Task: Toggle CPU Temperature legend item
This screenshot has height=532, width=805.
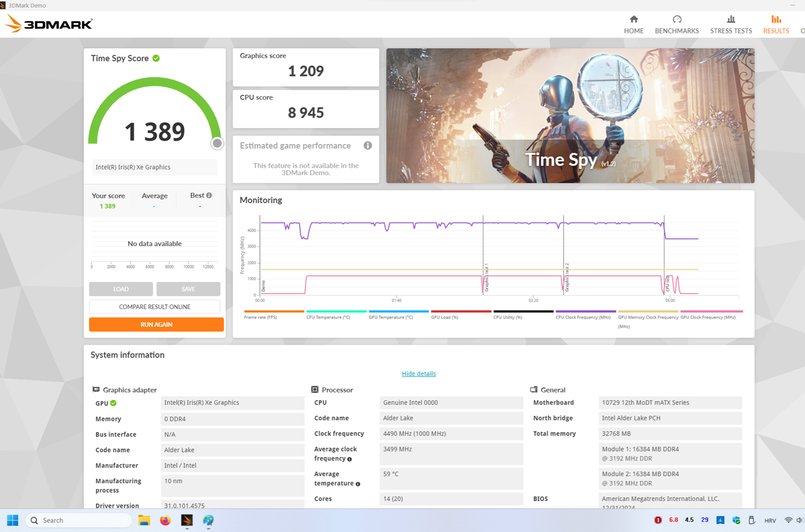Action: coord(336,315)
